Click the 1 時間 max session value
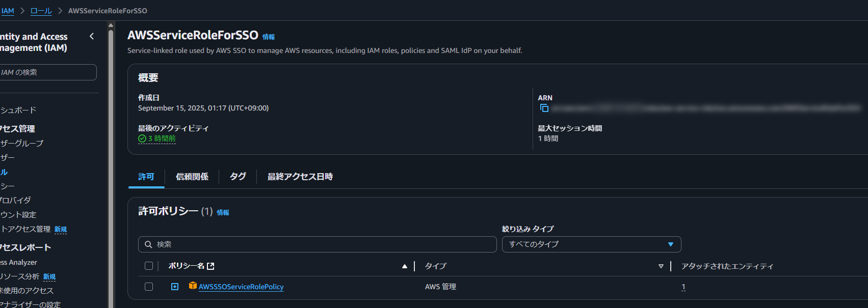This screenshot has width=868, height=308. [x=548, y=138]
